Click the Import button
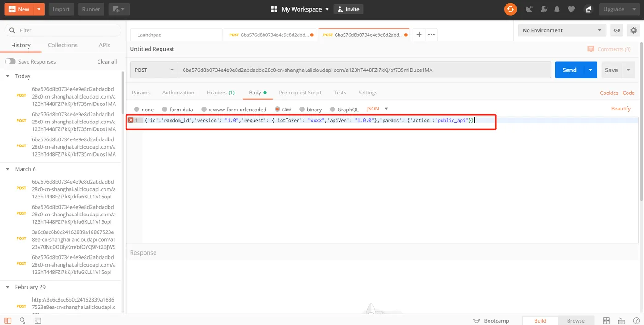 coord(61,9)
